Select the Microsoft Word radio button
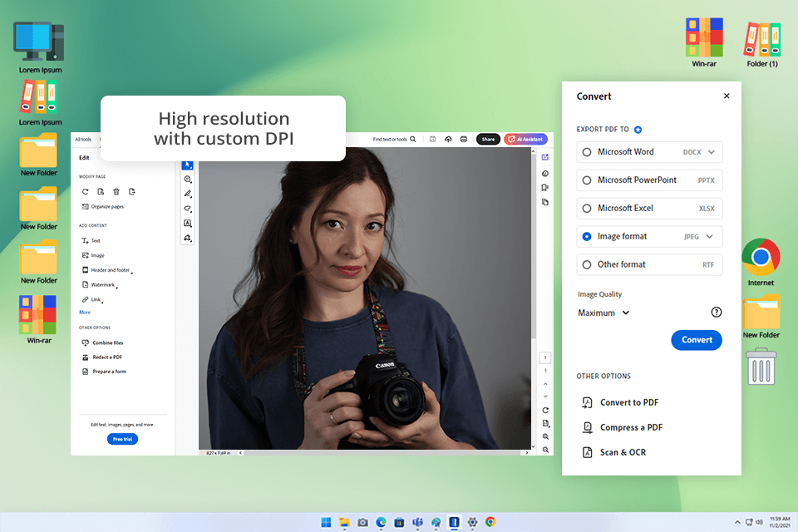798x532 pixels. point(587,152)
